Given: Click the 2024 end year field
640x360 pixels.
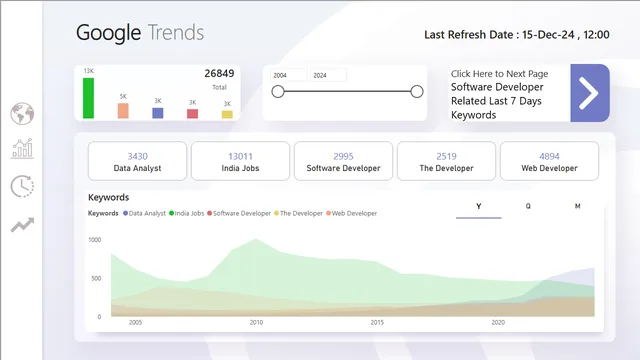Looking at the screenshot, I should (328, 75).
